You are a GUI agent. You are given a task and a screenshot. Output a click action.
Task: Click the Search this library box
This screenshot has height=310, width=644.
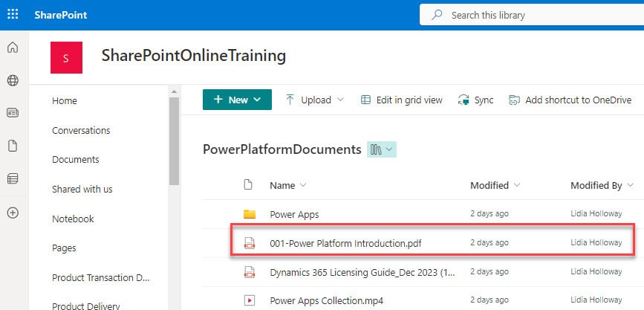point(531,15)
